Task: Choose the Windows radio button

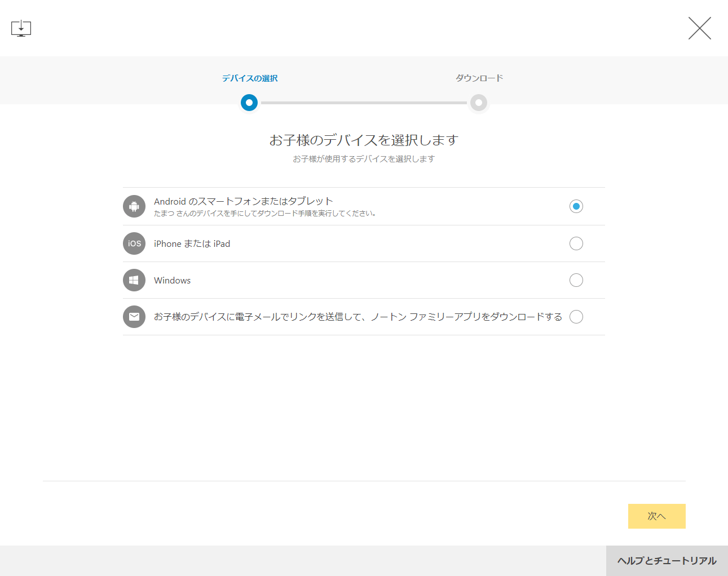Action: pyautogui.click(x=576, y=280)
